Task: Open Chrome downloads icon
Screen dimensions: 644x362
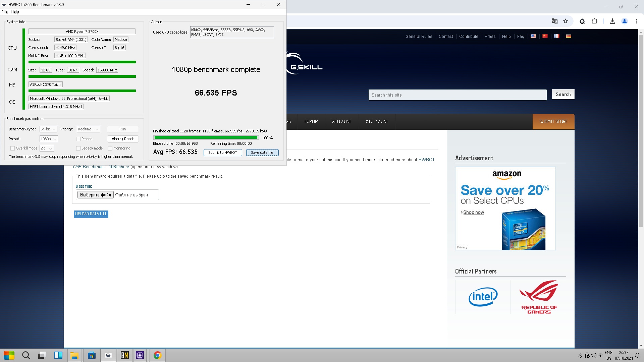Action: [612, 21]
